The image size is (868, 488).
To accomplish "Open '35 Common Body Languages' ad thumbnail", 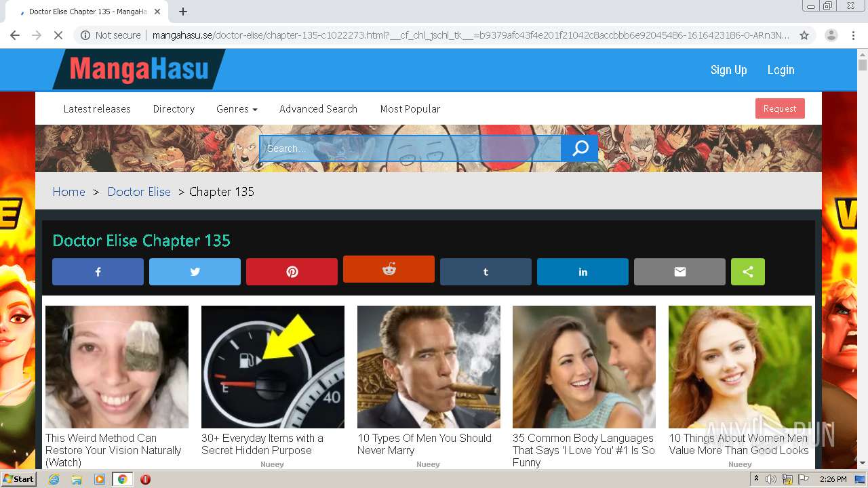I will [x=584, y=367].
